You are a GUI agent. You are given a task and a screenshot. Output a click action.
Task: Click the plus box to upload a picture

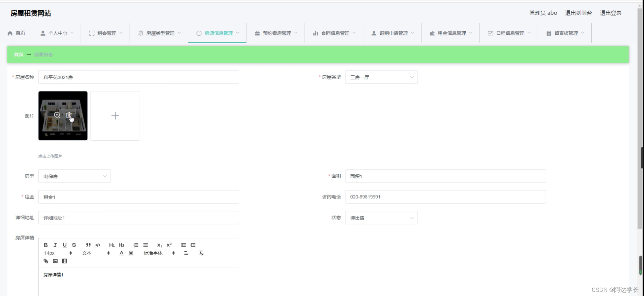click(x=115, y=116)
